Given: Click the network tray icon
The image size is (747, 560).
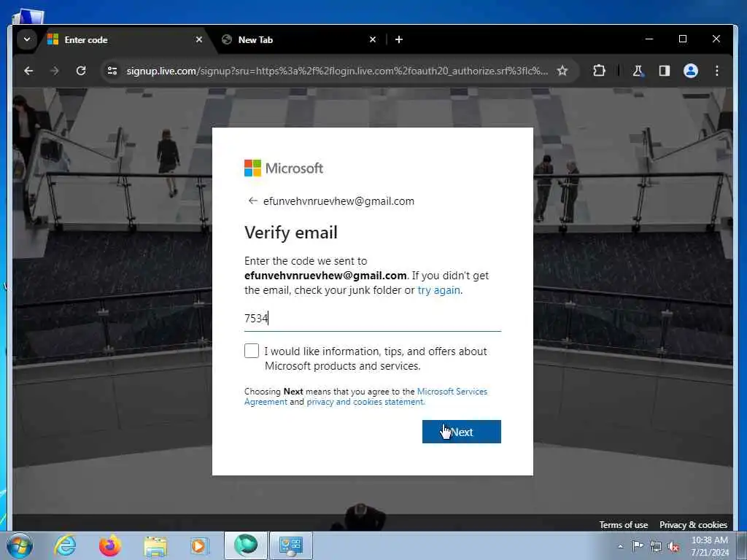Looking at the screenshot, I should point(656,547).
